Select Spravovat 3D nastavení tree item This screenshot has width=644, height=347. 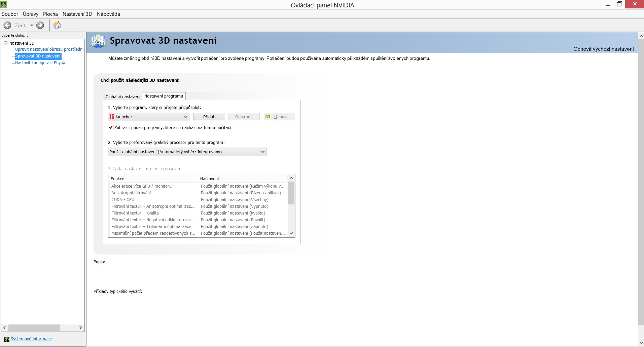[x=38, y=56]
